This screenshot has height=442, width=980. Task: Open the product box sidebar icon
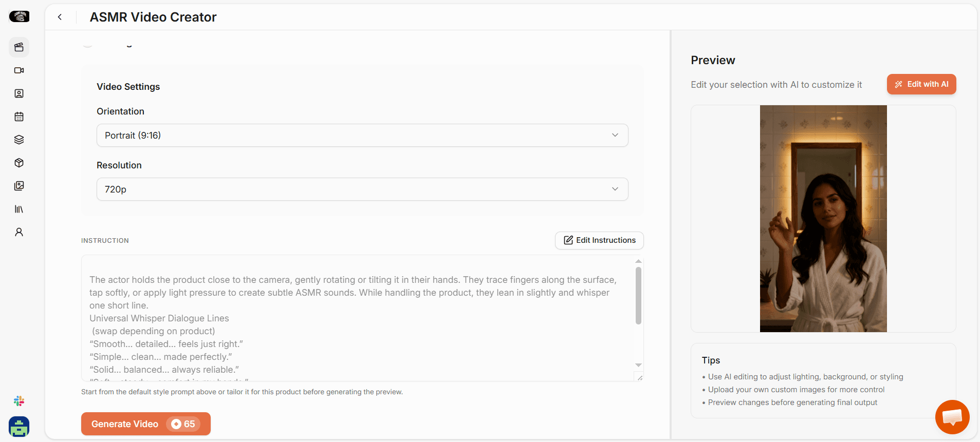[x=19, y=163]
